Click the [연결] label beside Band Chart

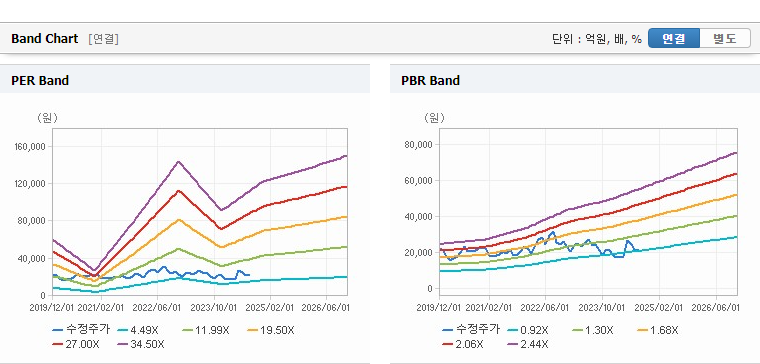point(103,39)
